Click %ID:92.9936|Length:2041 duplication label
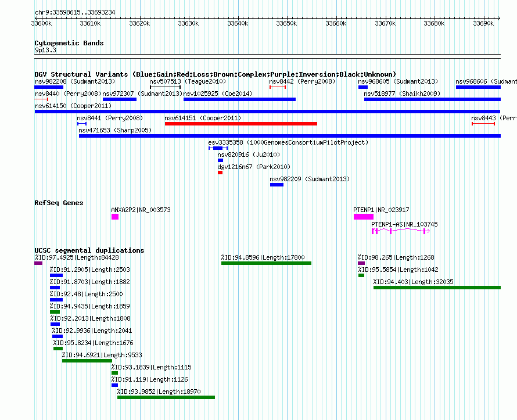 (92, 331)
